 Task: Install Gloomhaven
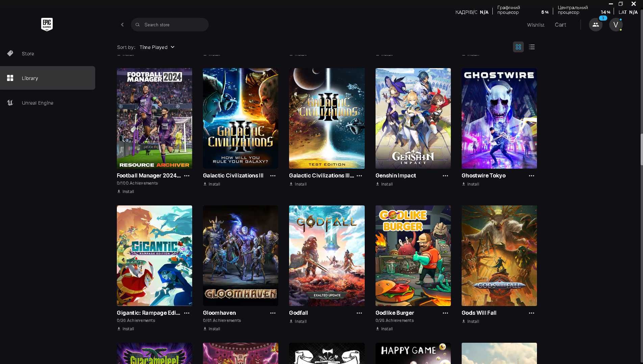click(x=212, y=329)
